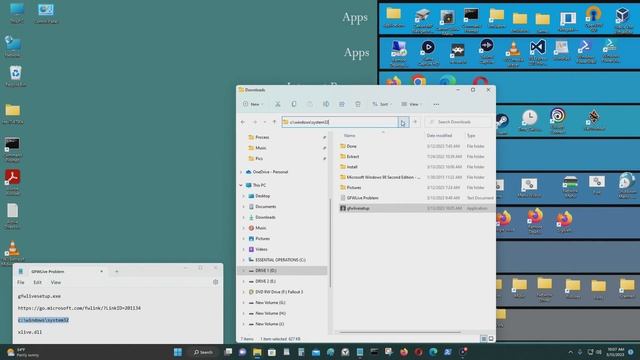Click the Date modified column header
Image resolution: width=640 pixels, height=360 pixels.
tap(440, 136)
